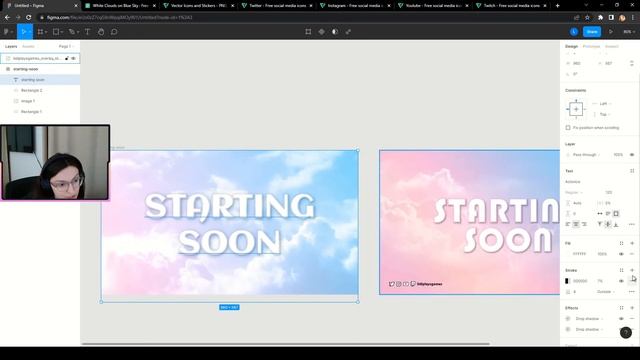Image resolution: width=640 pixels, height=360 pixels.
Task: Open the Page 1 dropdown
Action: coord(66,47)
